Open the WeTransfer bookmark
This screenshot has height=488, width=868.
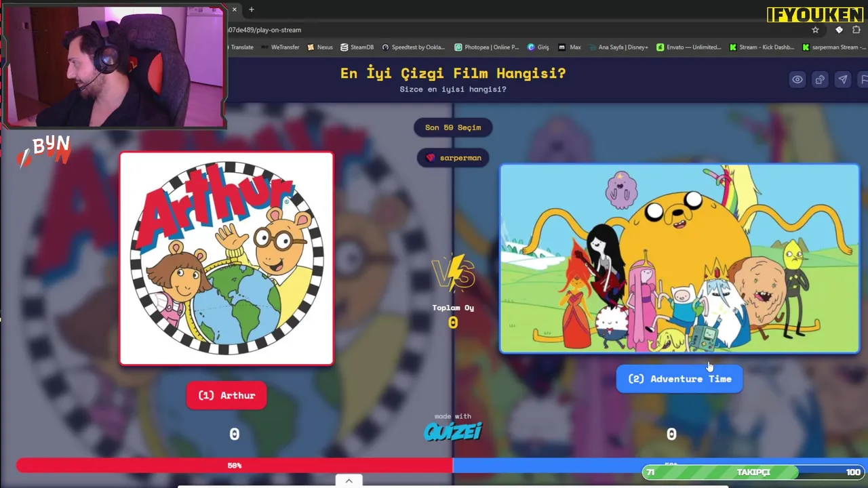[x=280, y=47]
